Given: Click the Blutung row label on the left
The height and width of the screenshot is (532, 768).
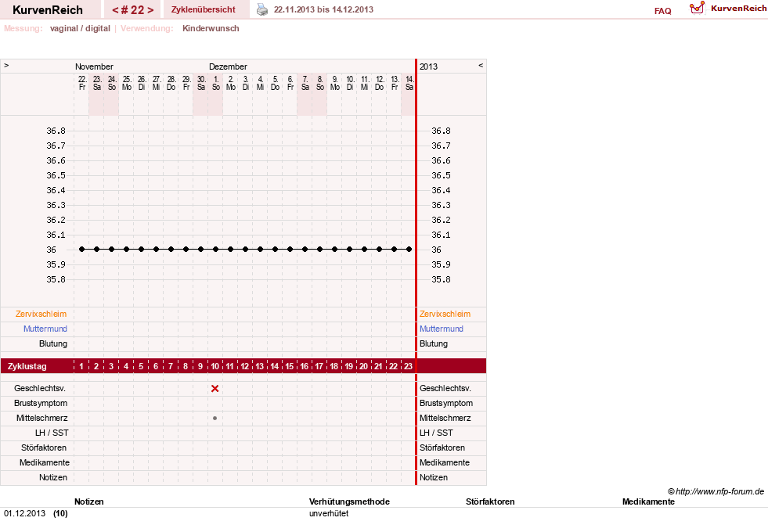Looking at the screenshot, I should pos(53,343).
